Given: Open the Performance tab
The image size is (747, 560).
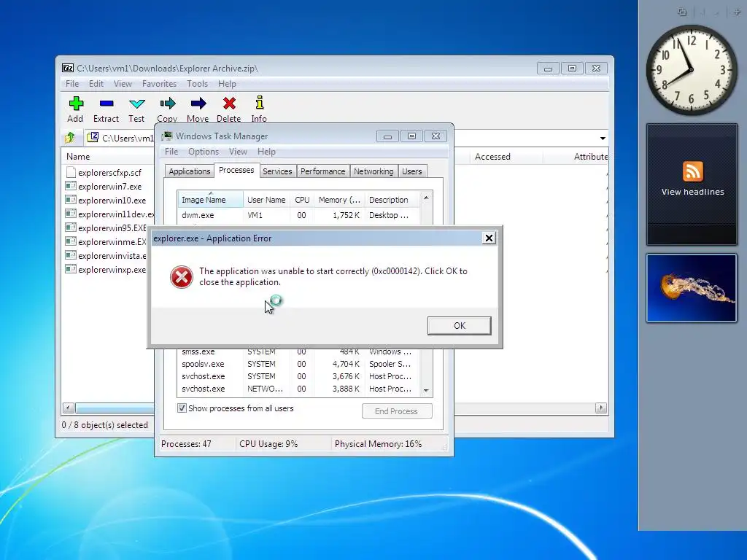Looking at the screenshot, I should pos(322,171).
